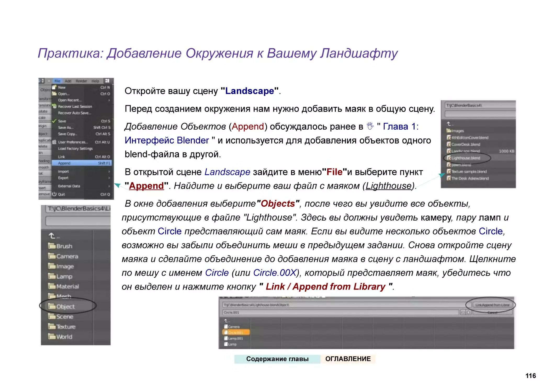Open the File menu in Blender header
This screenshot has width=555, height=392.
pos(57,81)
